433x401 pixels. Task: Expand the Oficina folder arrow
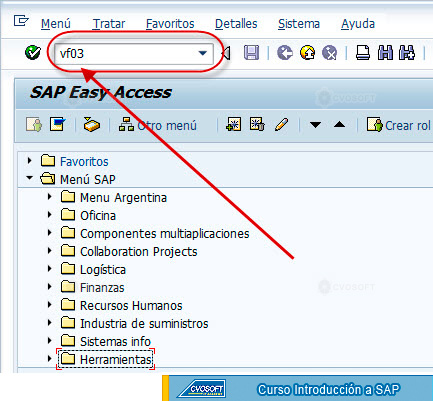(x=50, y=215)
